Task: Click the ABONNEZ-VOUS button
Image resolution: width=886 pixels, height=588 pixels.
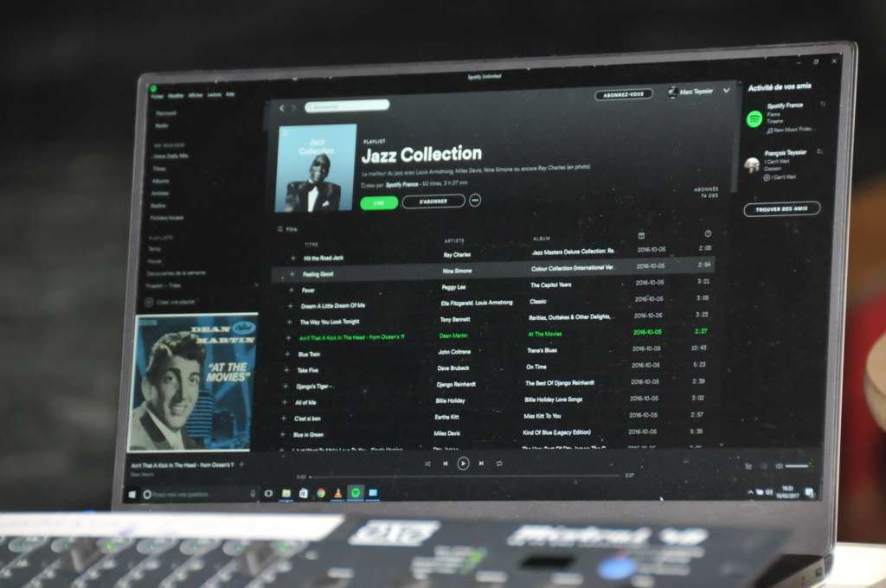Action: point(624,94)
